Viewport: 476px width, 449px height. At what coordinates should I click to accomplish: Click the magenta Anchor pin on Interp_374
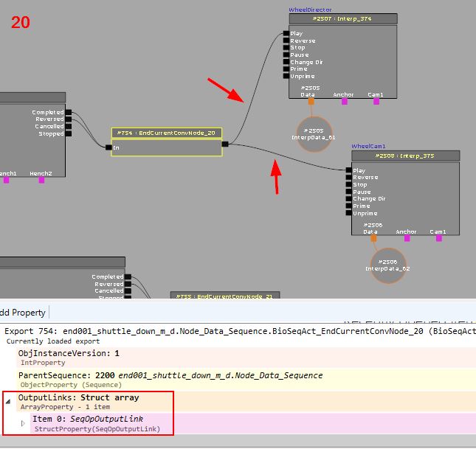pyautogui.click(x=345, y=102)
